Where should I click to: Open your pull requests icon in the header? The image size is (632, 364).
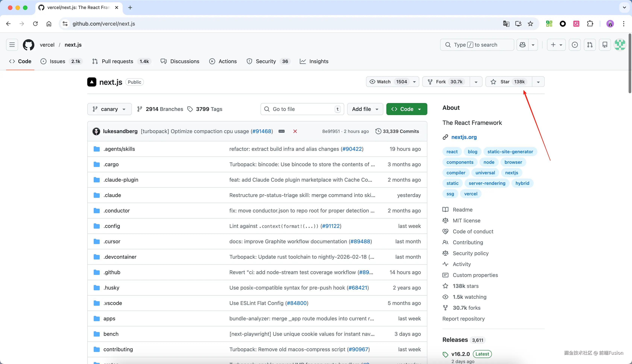click(590, 45)
